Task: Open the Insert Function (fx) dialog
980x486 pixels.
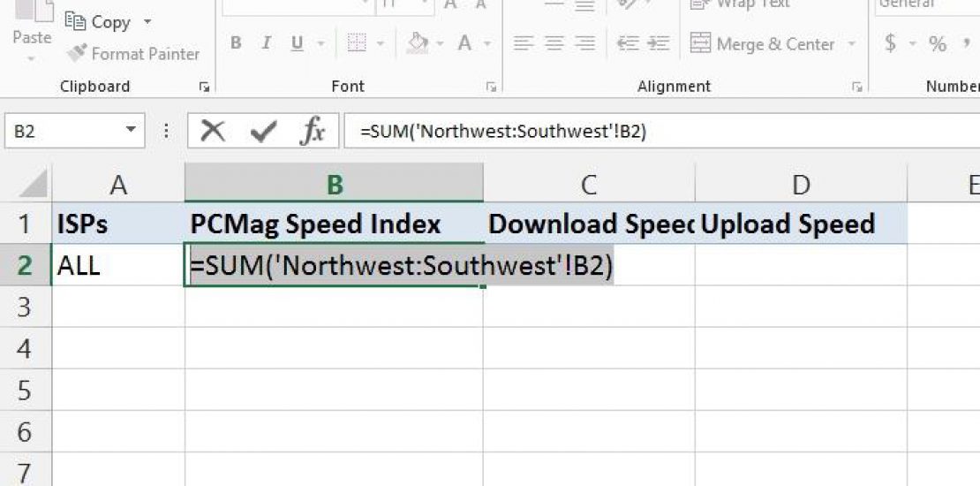Action: click(x=313, y=132)
